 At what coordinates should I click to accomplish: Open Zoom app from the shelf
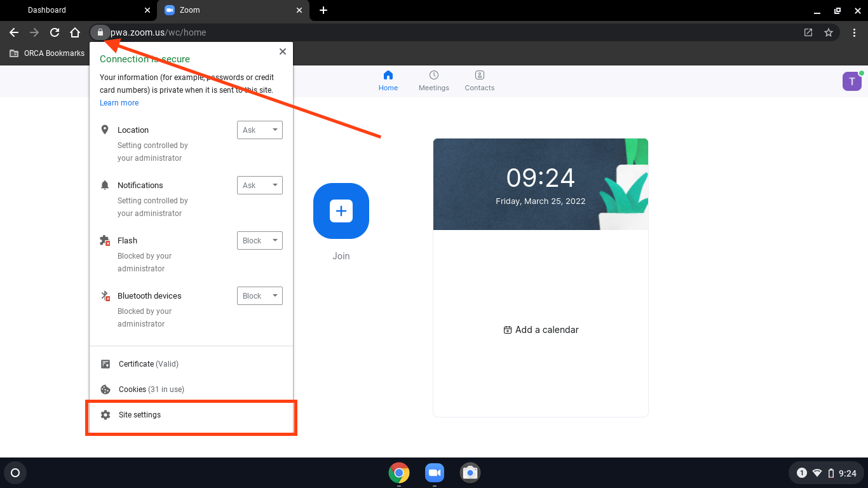pyautogui.click(x=435, y=473)
